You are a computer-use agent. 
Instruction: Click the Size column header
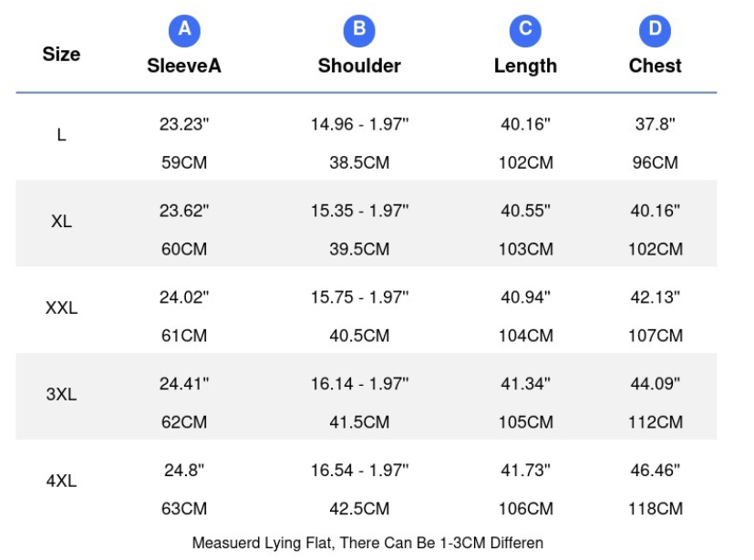(62, 54)
